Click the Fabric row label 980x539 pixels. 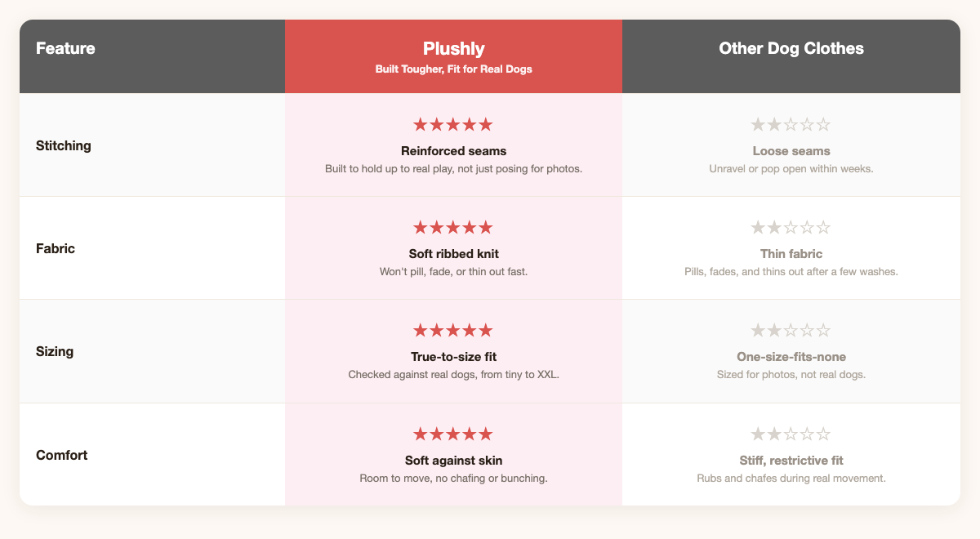coord(56,248)
